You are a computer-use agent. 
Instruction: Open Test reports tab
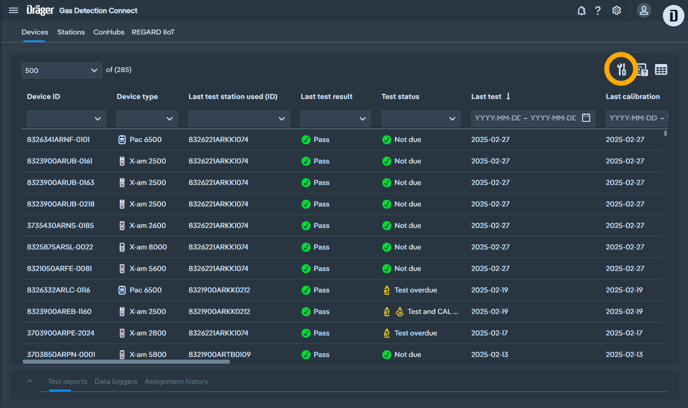67,381
